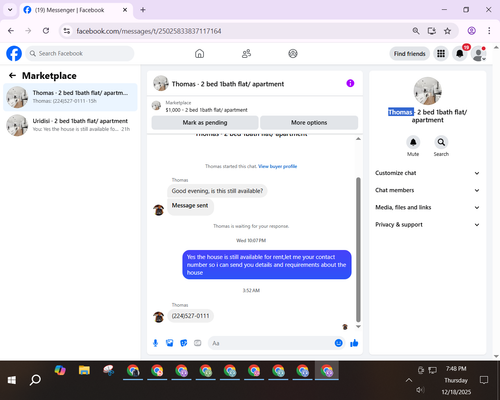The image size is (500, 400).
Task: Click the Search Facebook field
Action: tap(80, 53)
